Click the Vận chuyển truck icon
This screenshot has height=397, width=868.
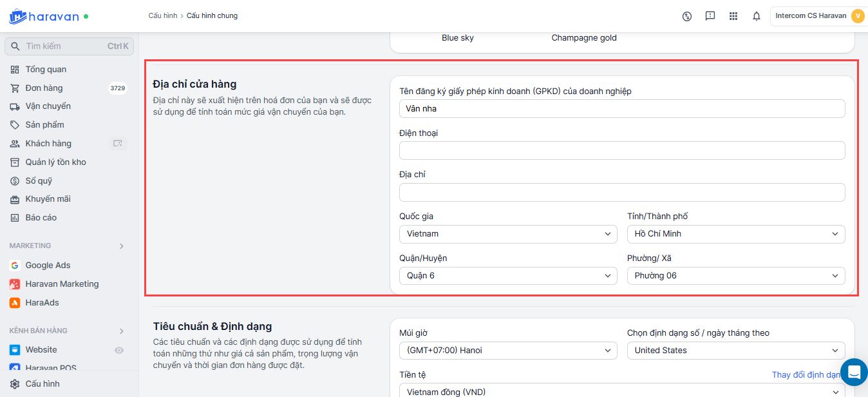15,106
